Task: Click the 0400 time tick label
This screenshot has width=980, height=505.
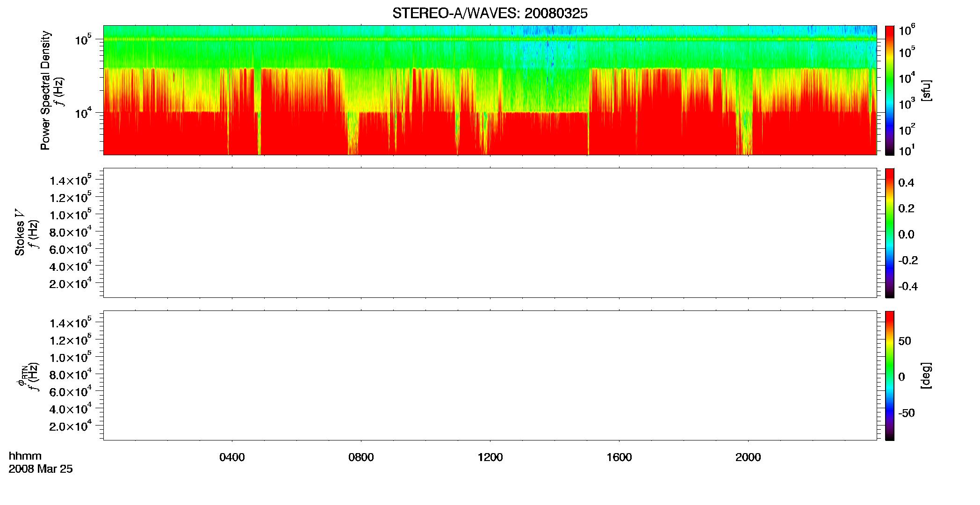Action: (x=232, y=457)
